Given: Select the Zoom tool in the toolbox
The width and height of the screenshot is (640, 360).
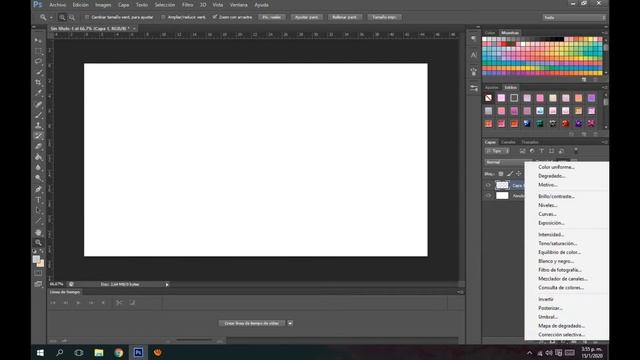Looking at the screenshot, I should click(x=38, y=242).
